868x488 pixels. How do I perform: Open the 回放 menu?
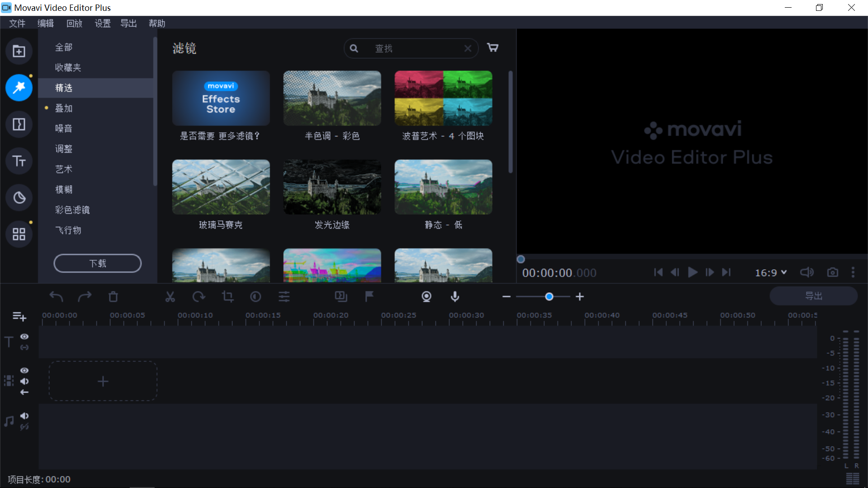click(74, 23)
